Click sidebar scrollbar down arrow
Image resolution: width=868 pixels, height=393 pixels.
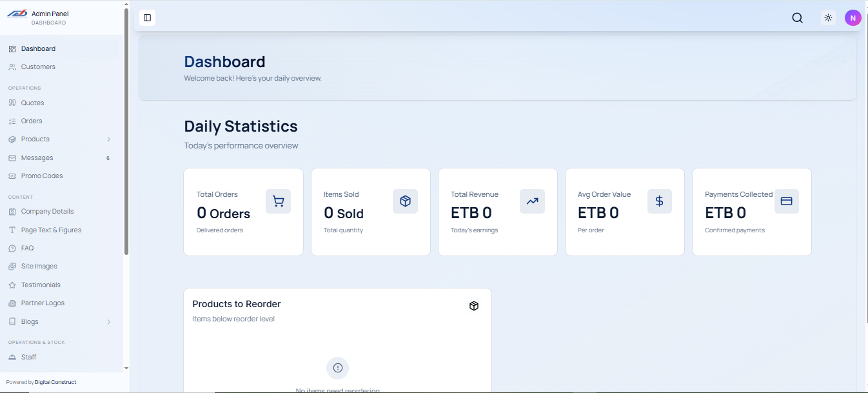126,368
